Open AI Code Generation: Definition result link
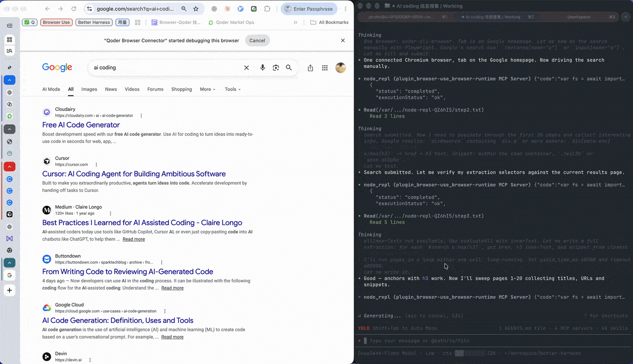The image size is (633, 364). coord(118,320)
